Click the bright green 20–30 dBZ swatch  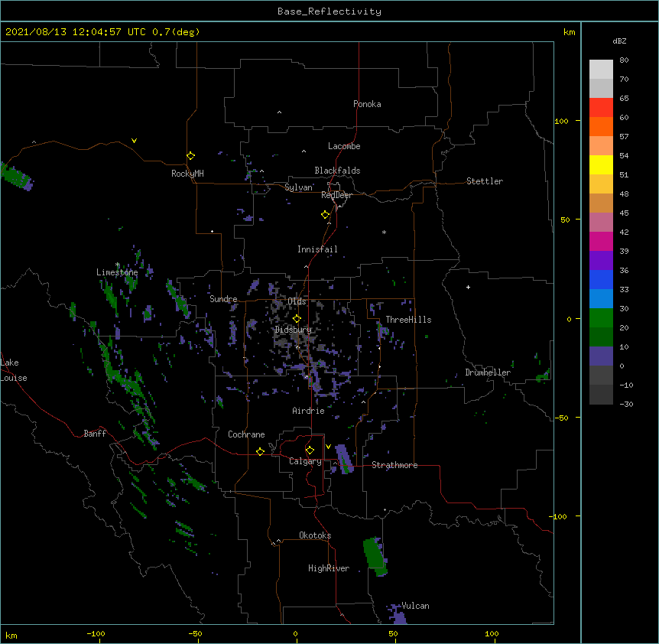click(x=601, y=318)
